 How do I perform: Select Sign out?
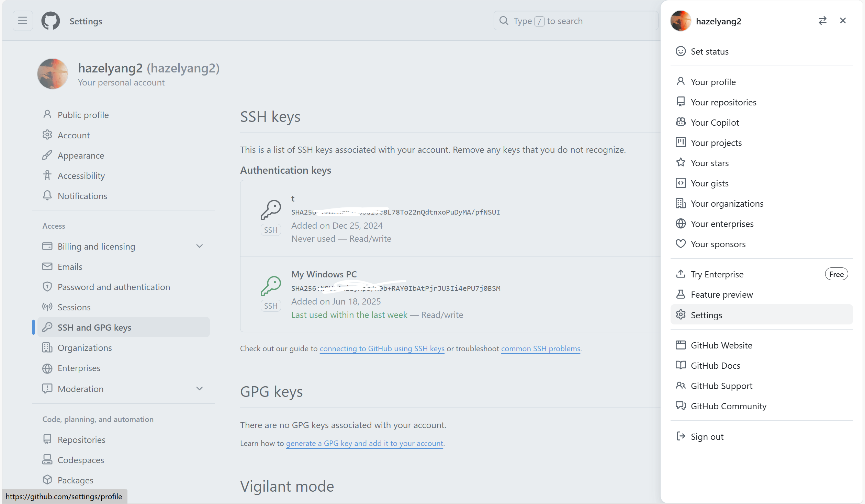pyautogui.click(x=762, y=437)
